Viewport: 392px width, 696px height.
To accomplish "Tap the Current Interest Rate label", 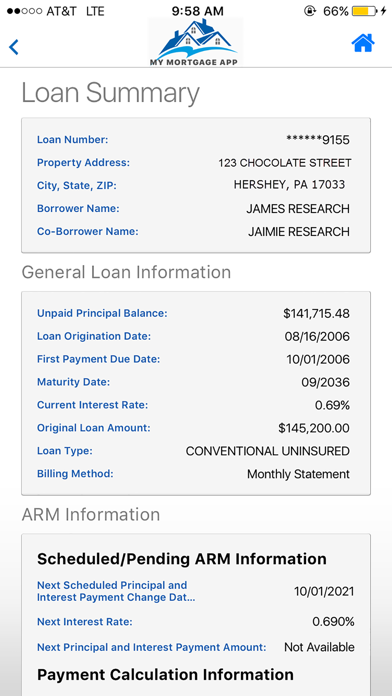I will pyautogui.click(x=92, y=405).
